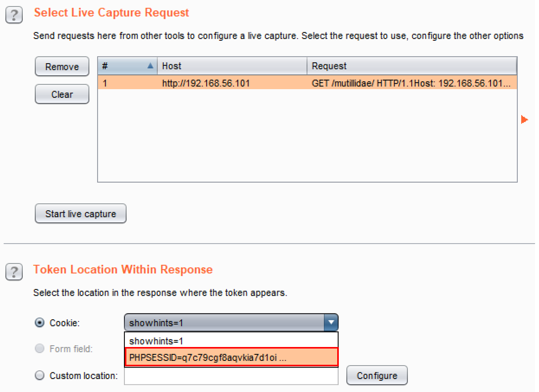This screenshot has height=392, width=539.
Task: Click the Cookie combo box showing showhints=1
Action: pos(224,323)
